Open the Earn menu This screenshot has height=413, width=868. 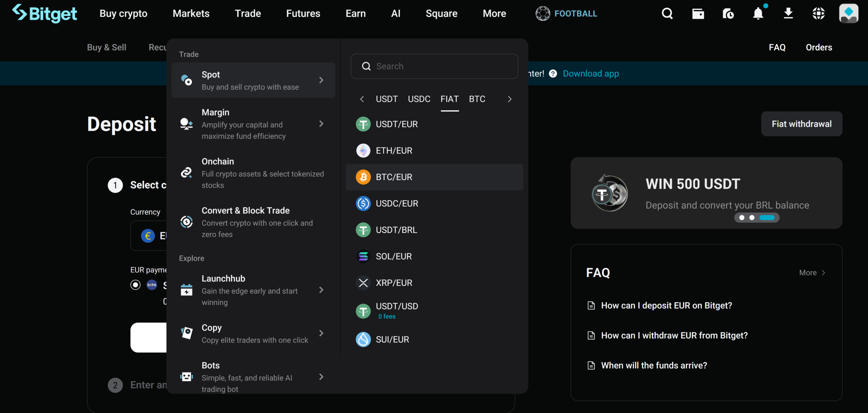pos(356,14)
